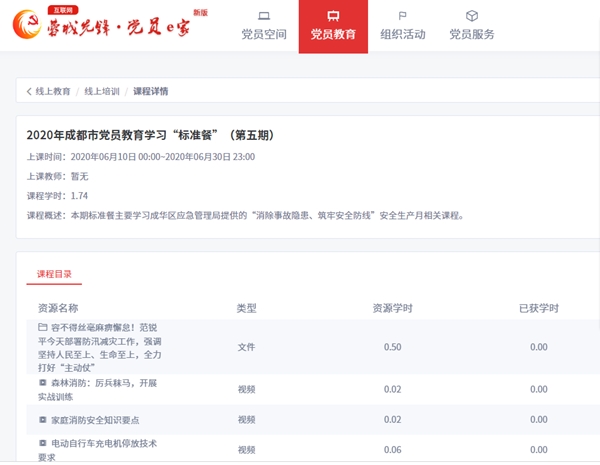The image size is (600, 465).
Task: Click the 蓉城先锋 党员e家 logo
Action: (116, 24)
